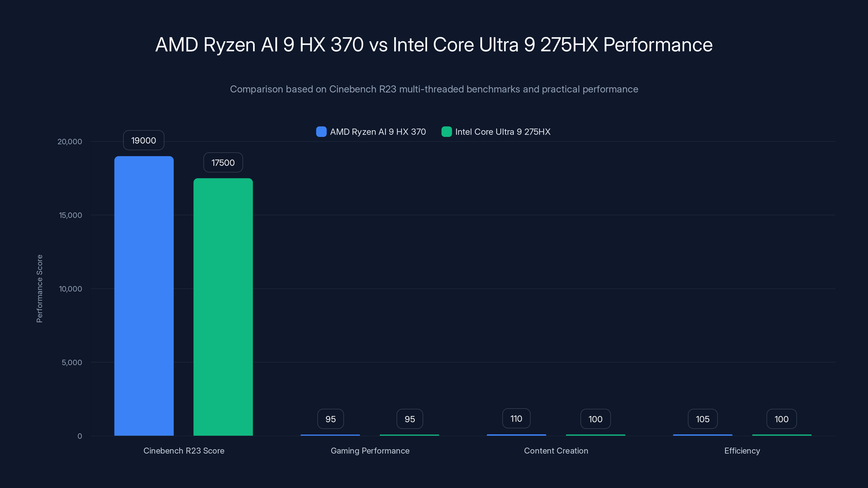Select the Intel Efficiency bar
This screenshot has width=868, height=488.
pyautogui.click(x=781, y=435)
